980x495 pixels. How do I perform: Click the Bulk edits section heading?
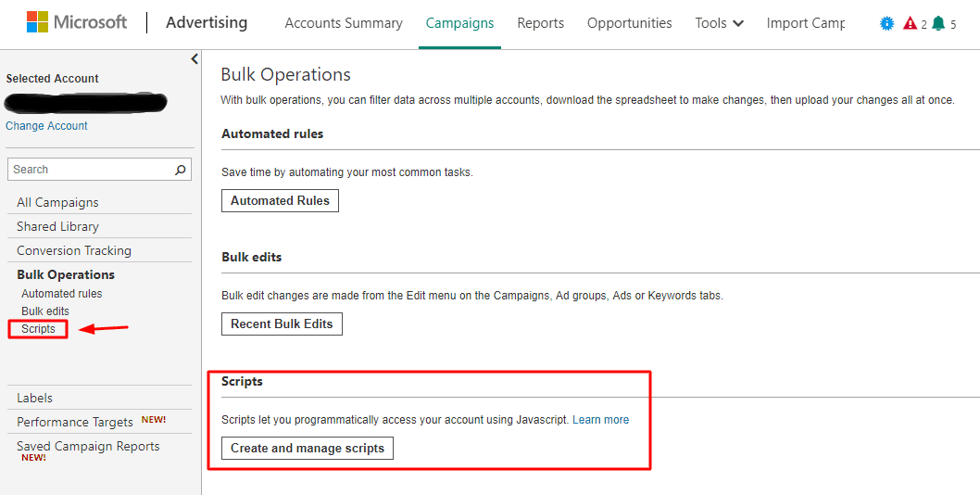(252, 257)
